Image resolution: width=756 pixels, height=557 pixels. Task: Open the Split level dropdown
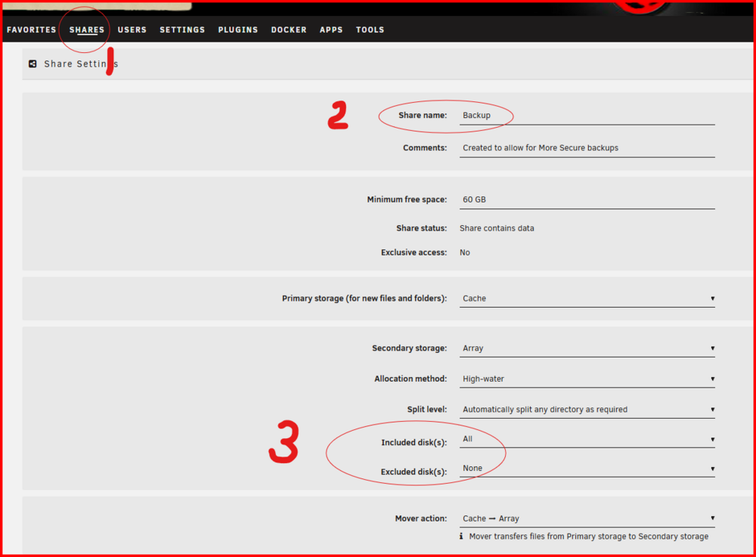587,410
